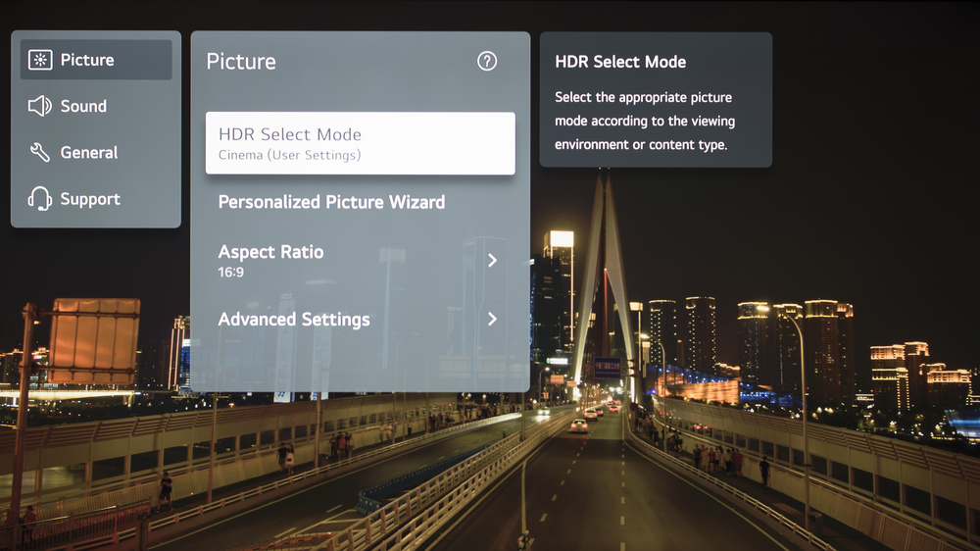The height and width of the screenshot is (551, 980).
Task: Click the 16:9 aspect ratio value
Action: click(231, 273)
